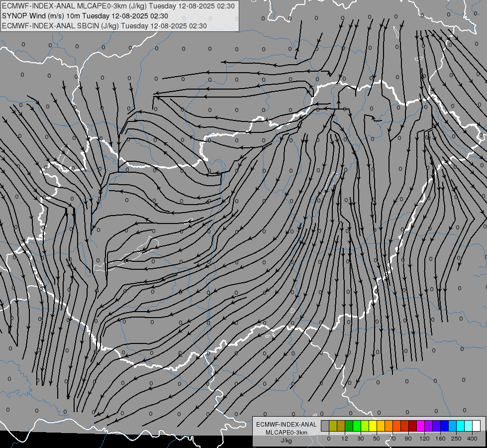Select the pure blue legend swatch

coord(444,426)
